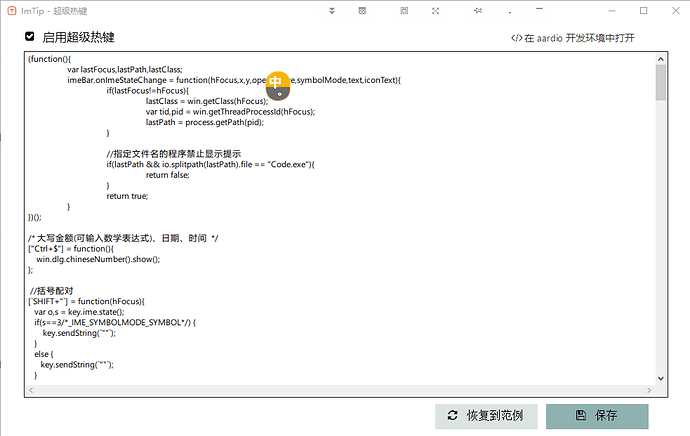Click the floating orange 中 IME indicator
The width and height of the screenshot is (690, 436).
278,85
